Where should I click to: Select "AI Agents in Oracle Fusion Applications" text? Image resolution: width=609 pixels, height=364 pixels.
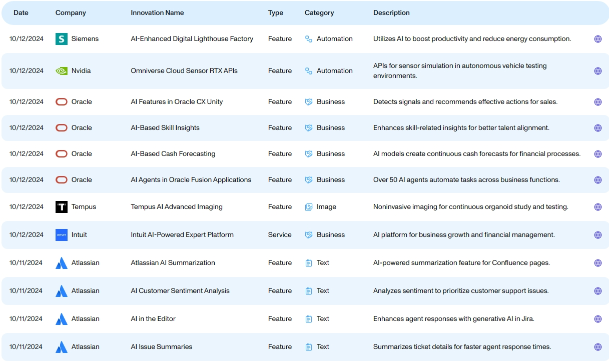point(191,180)
